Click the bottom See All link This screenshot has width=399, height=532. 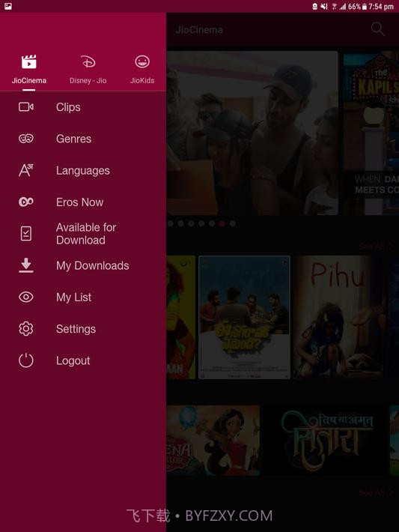[x=376, y=492]
